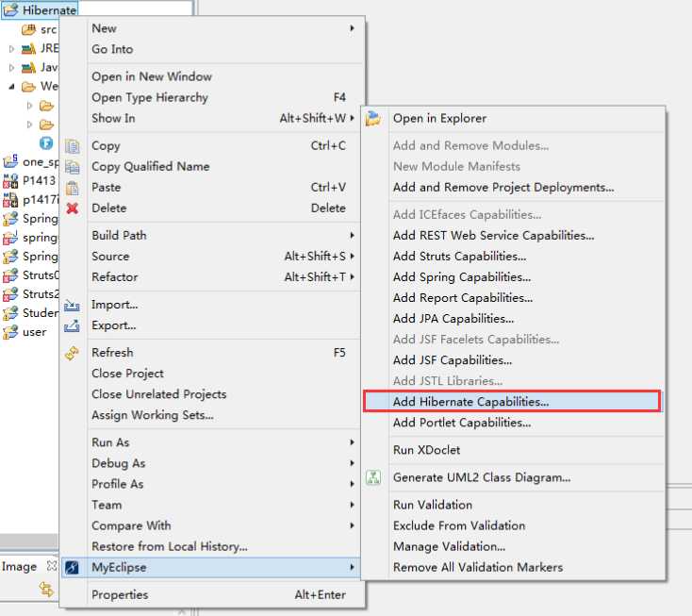Click the Copy icon in context menu
This screenshot has width=692, height=616.
73,145
